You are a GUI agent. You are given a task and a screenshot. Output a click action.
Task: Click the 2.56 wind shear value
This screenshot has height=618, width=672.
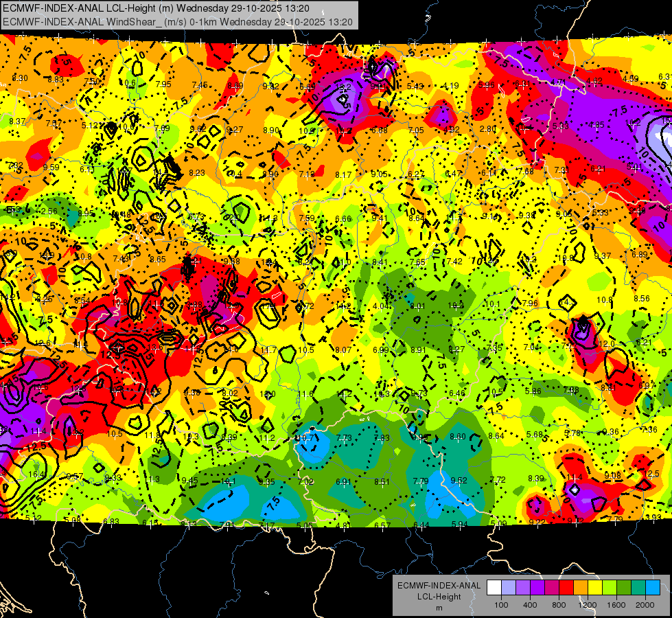(49, 211)
